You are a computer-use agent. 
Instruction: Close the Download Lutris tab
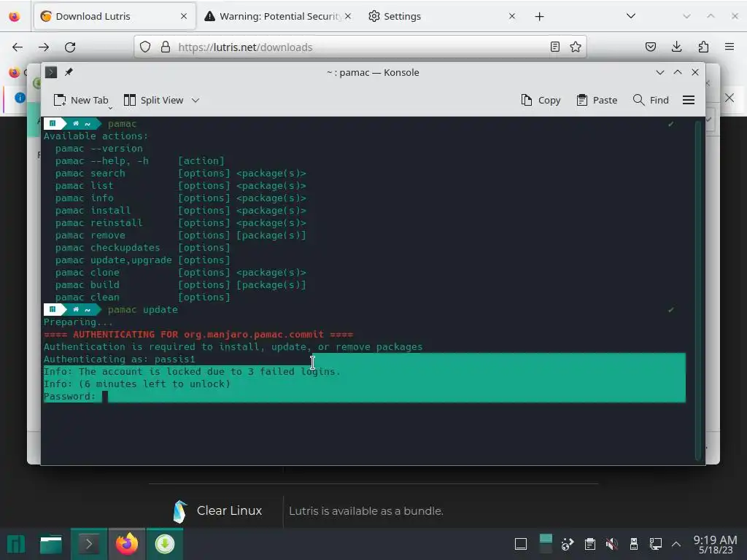[x=184, y=16]
